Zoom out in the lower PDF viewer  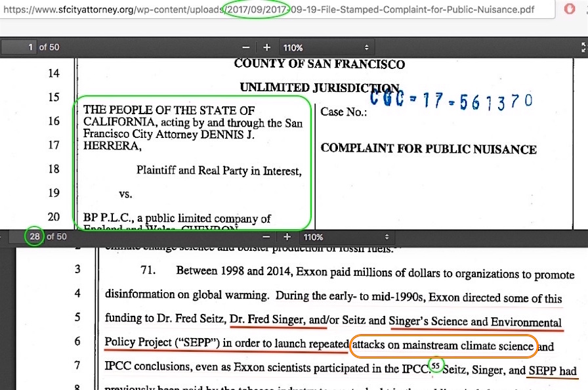click(266, 237)
